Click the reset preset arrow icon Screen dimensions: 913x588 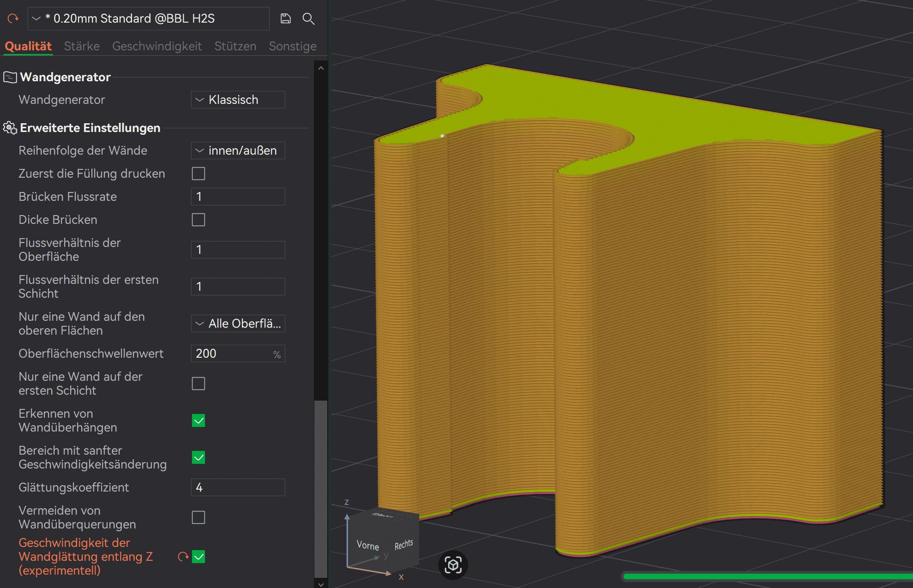click(13, 18)
